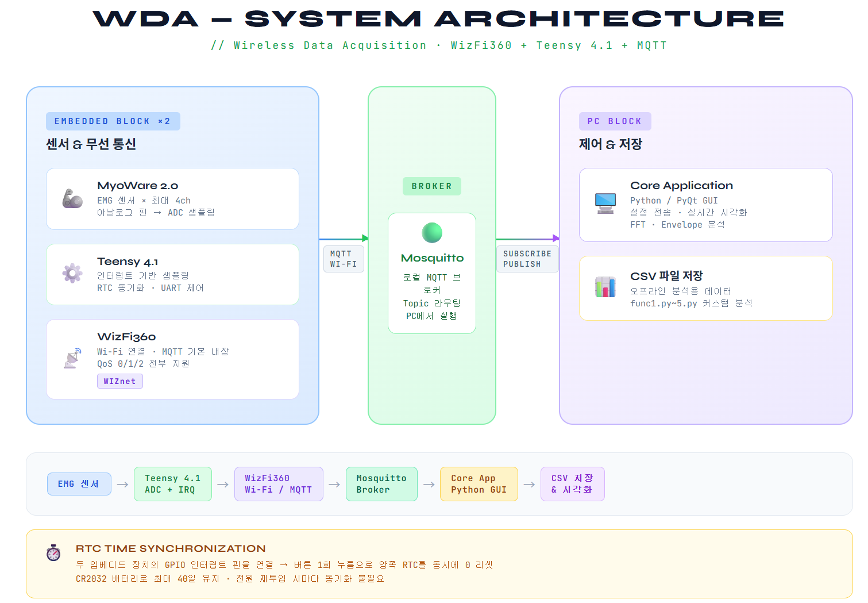
Task: Click the WizFi360 satellite antenna icon
Action: pyautogui.click(x=72, y=359)
